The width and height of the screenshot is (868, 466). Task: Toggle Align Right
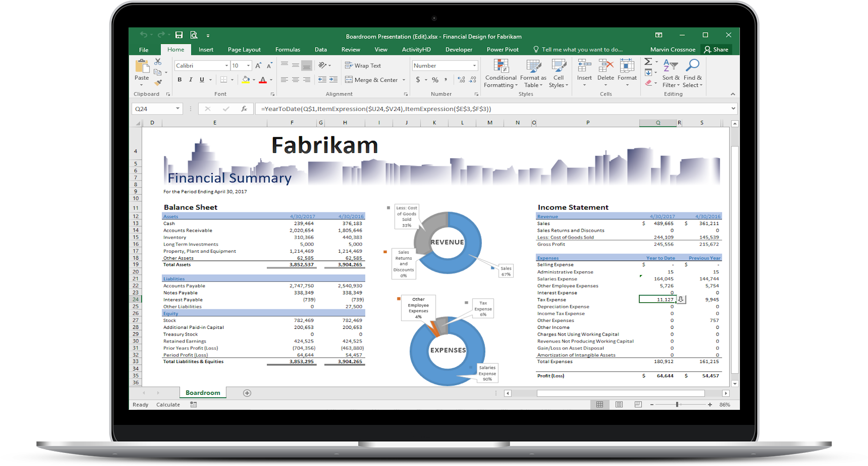307,80
